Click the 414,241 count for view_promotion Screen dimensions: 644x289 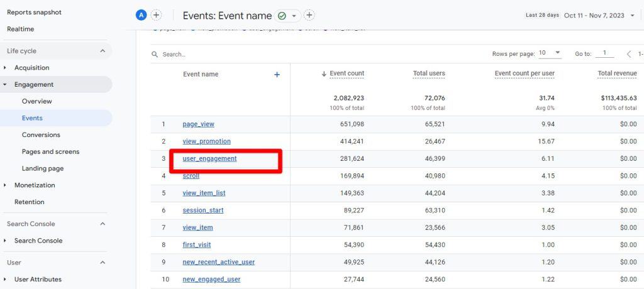[x=351, y=141]
